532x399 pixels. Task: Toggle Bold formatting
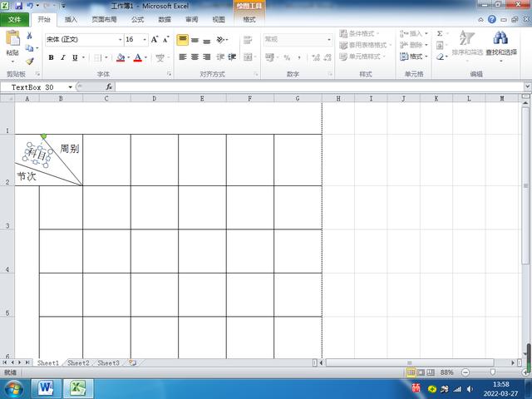pyautogui.click(x=51, y=57)
